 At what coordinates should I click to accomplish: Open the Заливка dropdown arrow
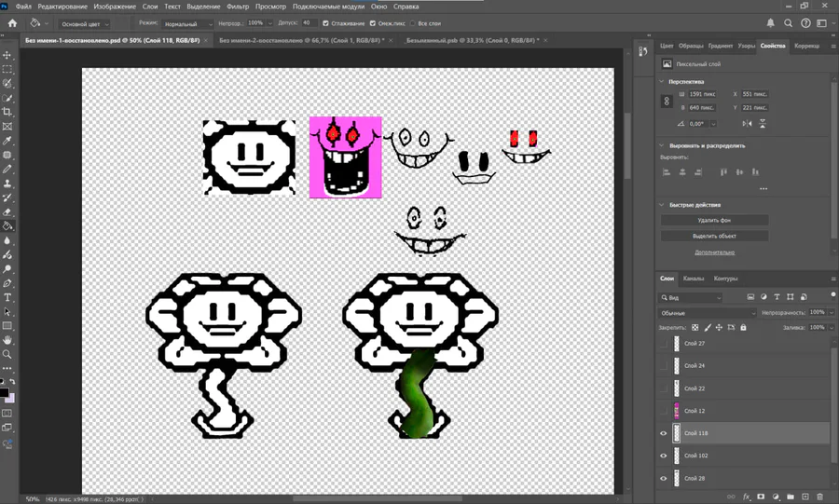pyautogui.click(x=831, y=328)
